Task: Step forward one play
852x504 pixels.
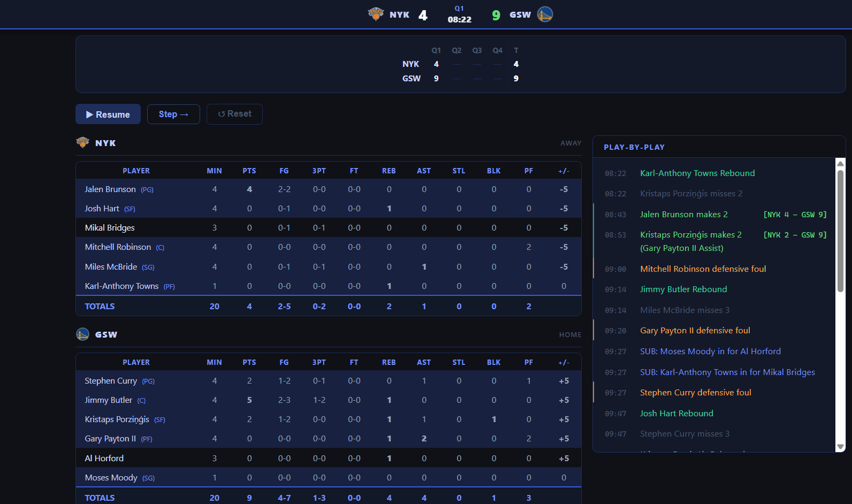Action: click(173, 114)
